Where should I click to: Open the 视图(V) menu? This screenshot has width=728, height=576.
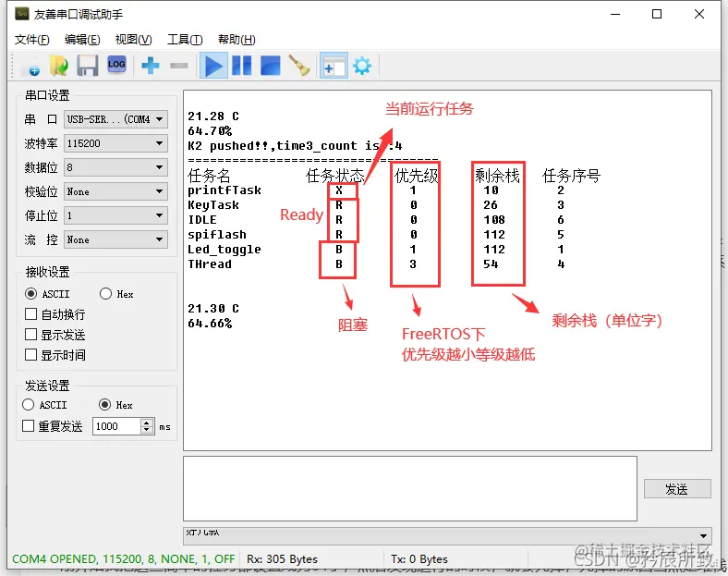[133, 40]
